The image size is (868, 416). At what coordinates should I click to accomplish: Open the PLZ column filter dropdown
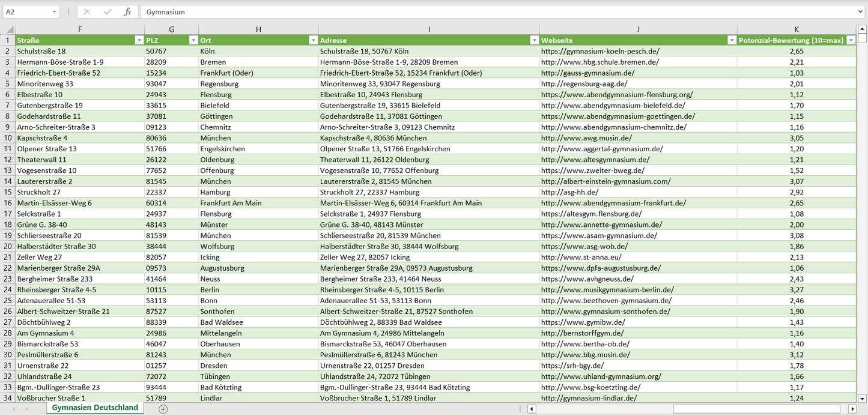[x=193, y=40]
